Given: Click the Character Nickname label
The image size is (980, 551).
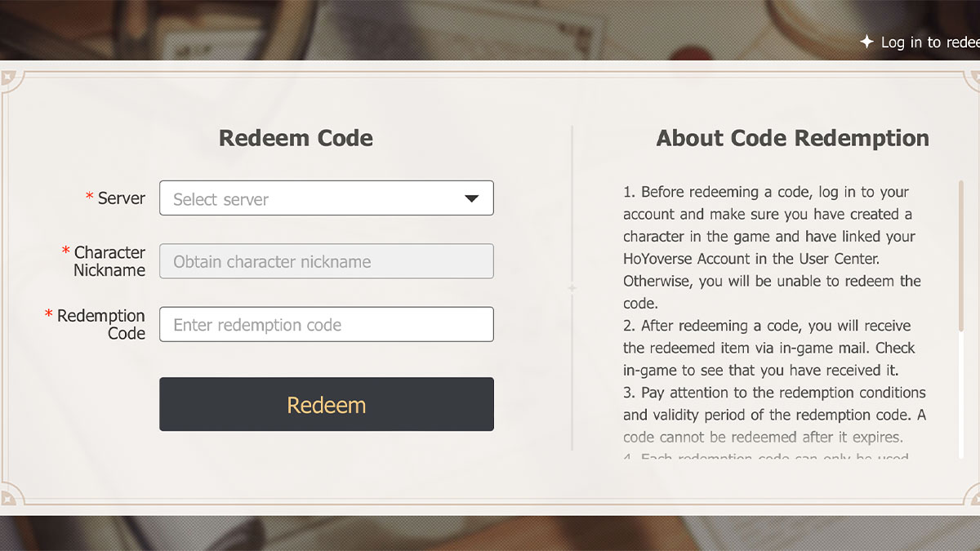Looking at the screenshot, I should click(x=109, y=261).
